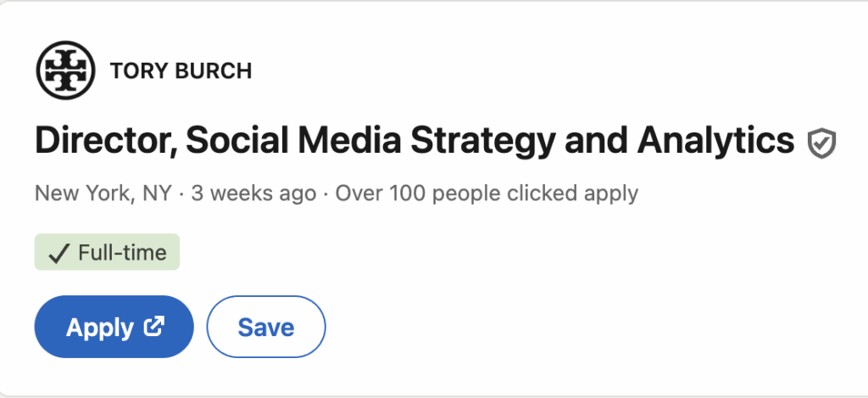Click the 3 weeks ago posting date
The width and height of the screenshot is (868, 398).
pyautogui.click(x=253, y=193)
